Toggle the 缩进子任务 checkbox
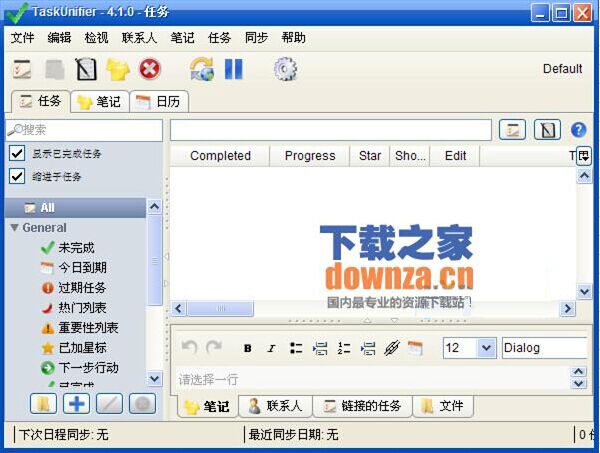The image size is (600, 453). (x=17, y=176)
